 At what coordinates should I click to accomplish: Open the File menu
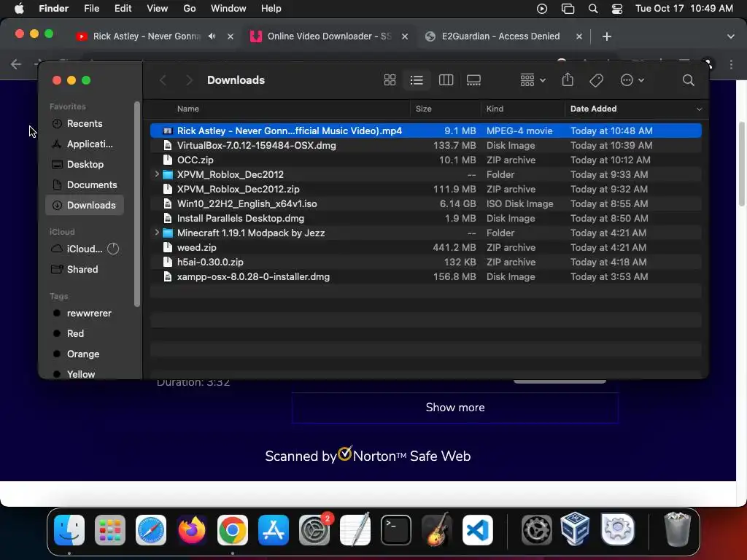[x=91, y=9]
